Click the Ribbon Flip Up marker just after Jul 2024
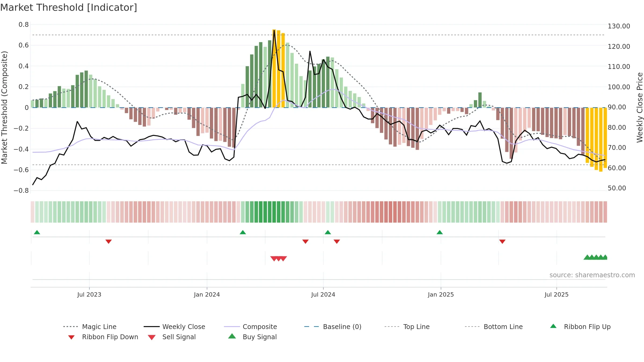 pyautogui.click(x=328, y=232)
